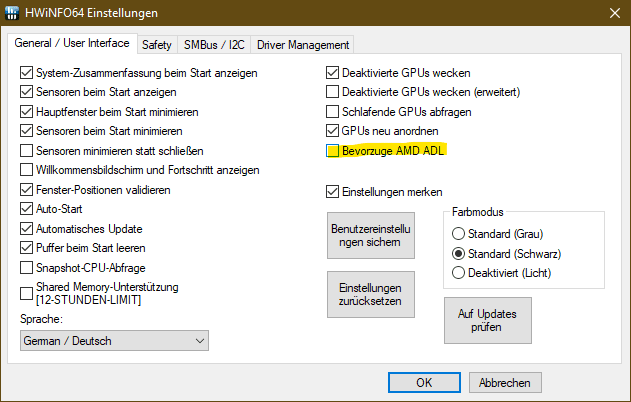Open the SMBus / I2C tab
Viewport: 631px width, 402px height.
[x=214, y=45]
